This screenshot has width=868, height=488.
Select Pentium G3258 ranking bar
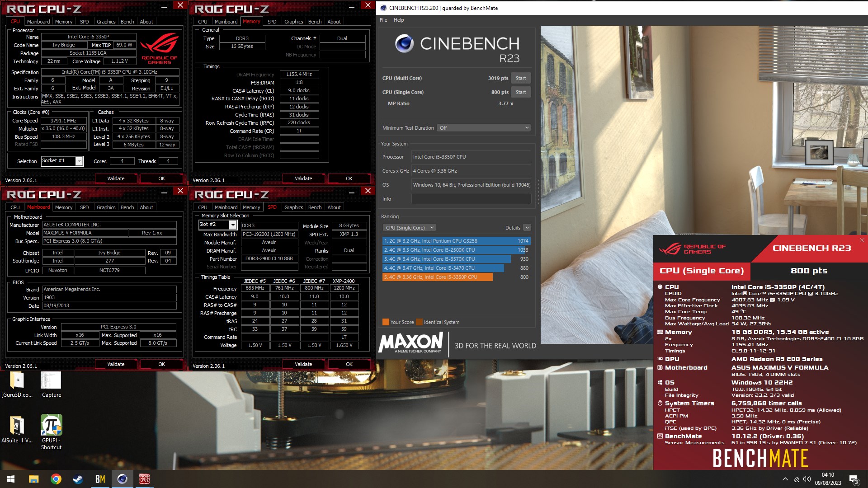(456, 241)
